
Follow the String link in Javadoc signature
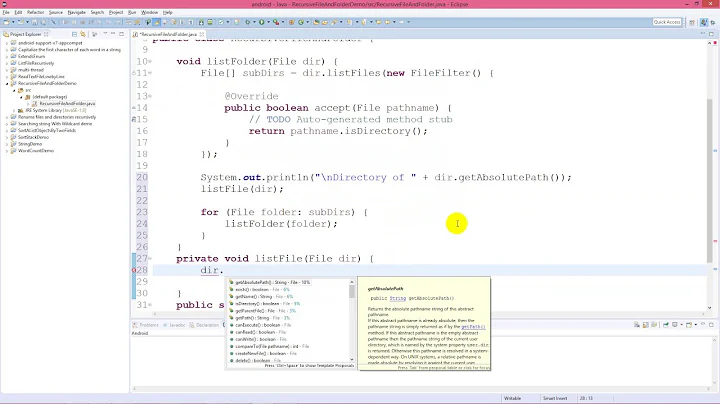point(398,298)
